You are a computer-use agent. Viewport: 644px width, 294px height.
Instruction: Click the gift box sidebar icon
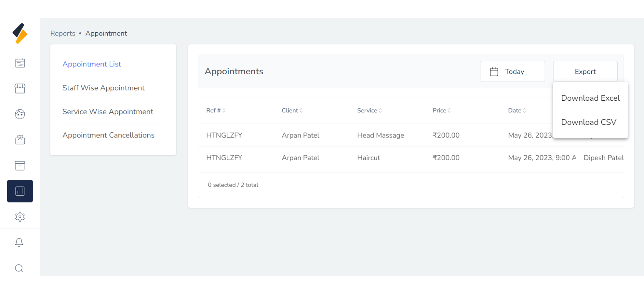point(20,140)
